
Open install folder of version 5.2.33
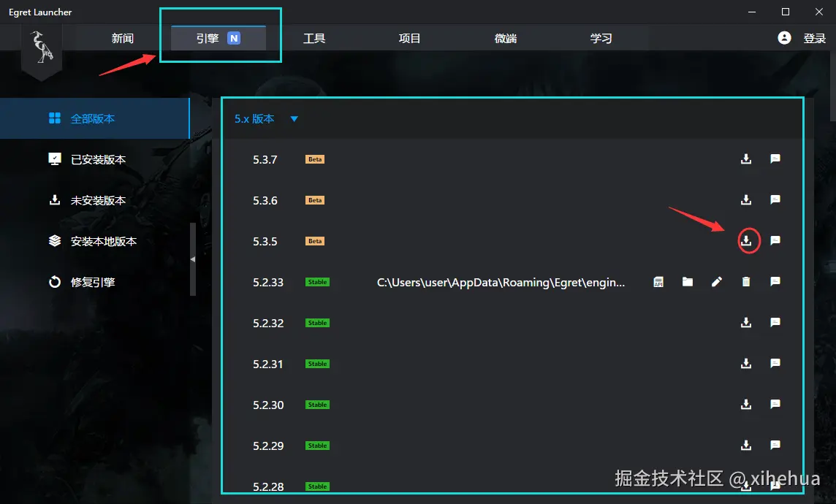pyautogui.click(x=688, y=282)
